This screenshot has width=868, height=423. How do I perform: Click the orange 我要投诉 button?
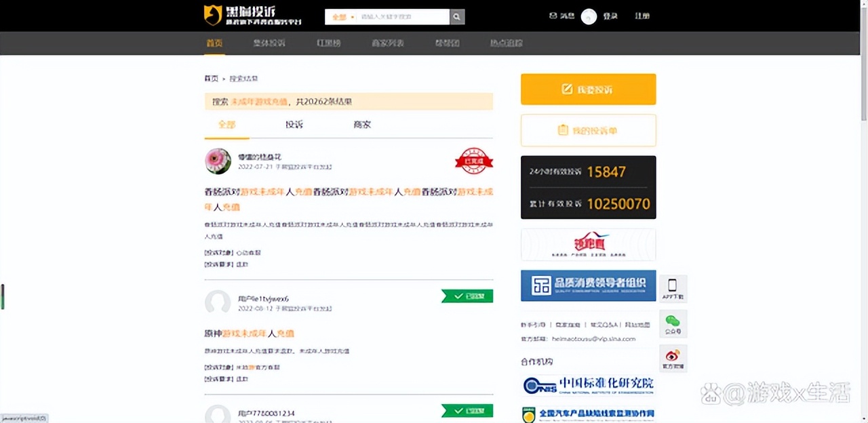tap(587, 89)
